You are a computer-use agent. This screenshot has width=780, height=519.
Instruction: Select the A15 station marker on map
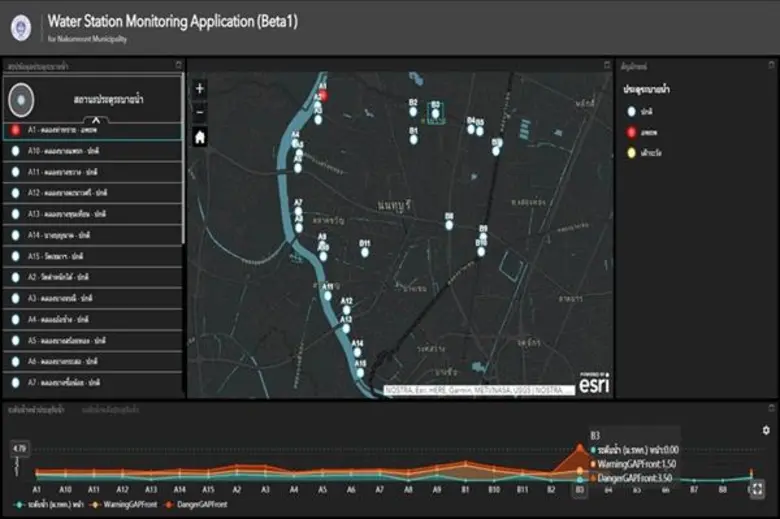(360, 372)
